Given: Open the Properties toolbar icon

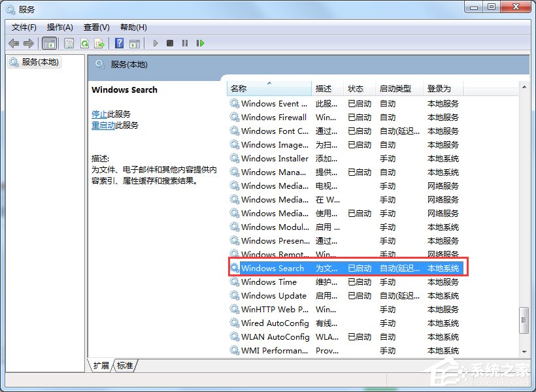Looking at the screenshot, I should (x=69, y=43).
